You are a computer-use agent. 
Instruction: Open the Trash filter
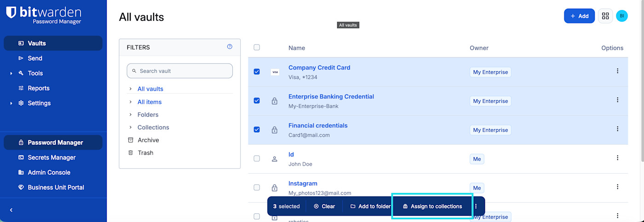145,153
